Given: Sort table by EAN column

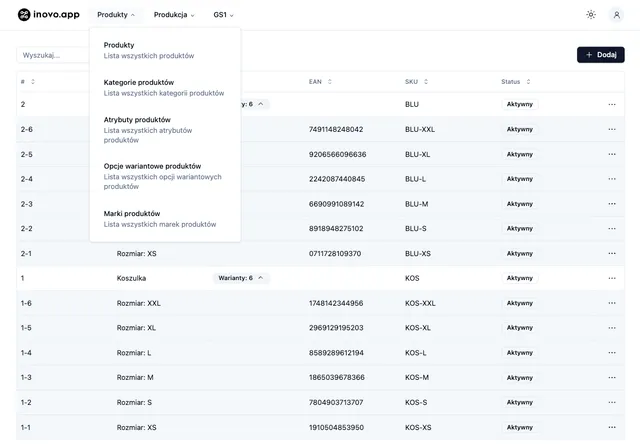Looking at the screenshot, I should pyautogui.click(x=320, y=82).
